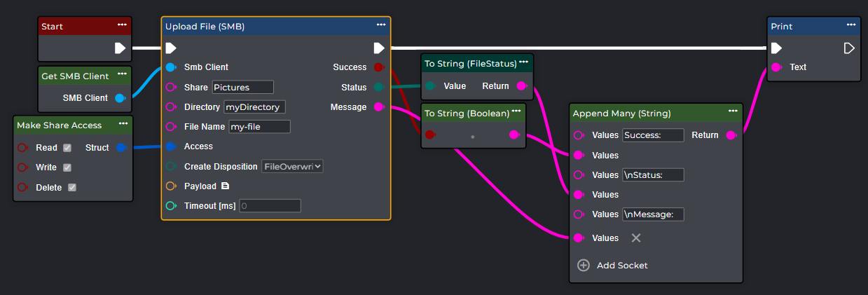Screen dimensions: 868x295
Task: Click the Payload file icon
Action: tap(225, 186)
